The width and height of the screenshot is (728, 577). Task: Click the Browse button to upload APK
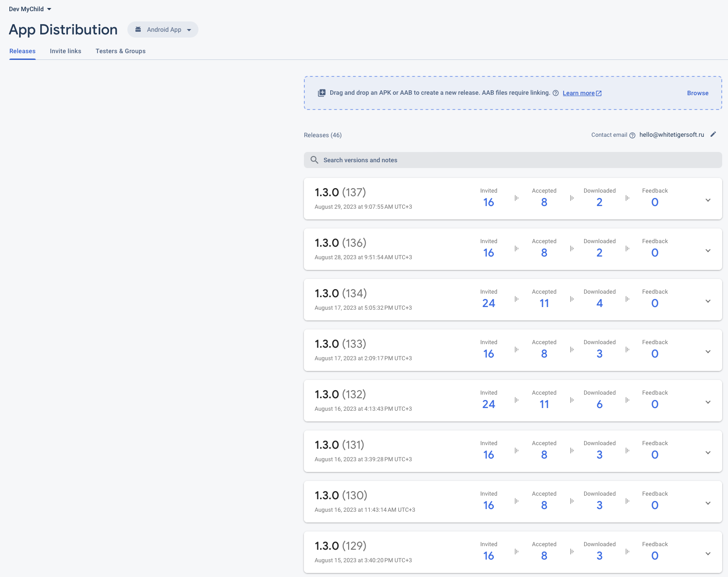pos(698,93)
